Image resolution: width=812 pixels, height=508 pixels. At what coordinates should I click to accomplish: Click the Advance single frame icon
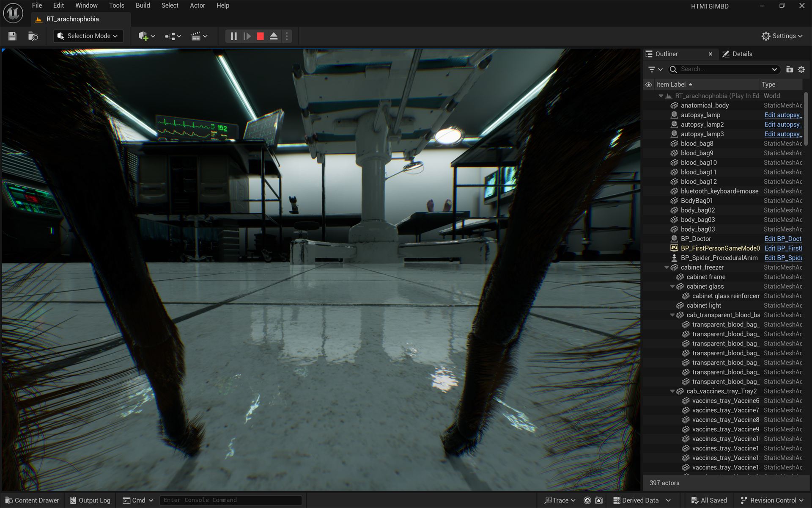[x=247, y=36]
